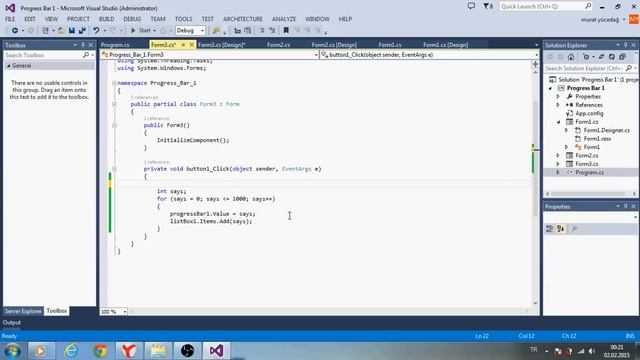Open the EDIT menu
This screenshot has height=360, width=640.
click(30, 19)
